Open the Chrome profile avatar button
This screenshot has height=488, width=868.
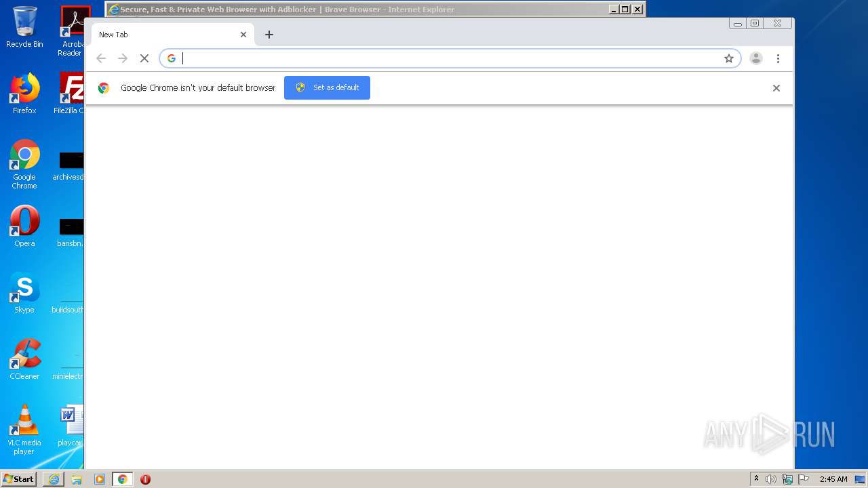pyautogui.click(x=756, y=58)
